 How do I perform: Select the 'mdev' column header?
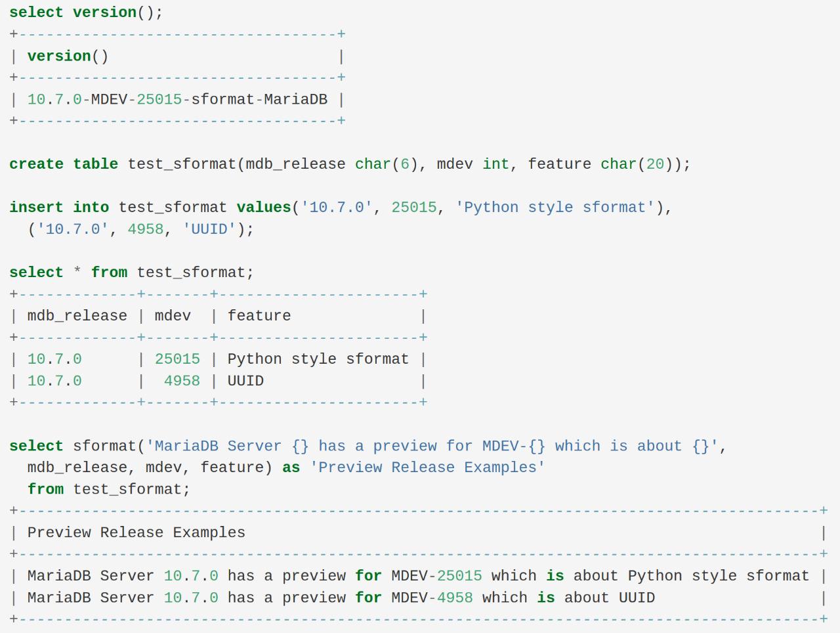click(x=173, y=316)
